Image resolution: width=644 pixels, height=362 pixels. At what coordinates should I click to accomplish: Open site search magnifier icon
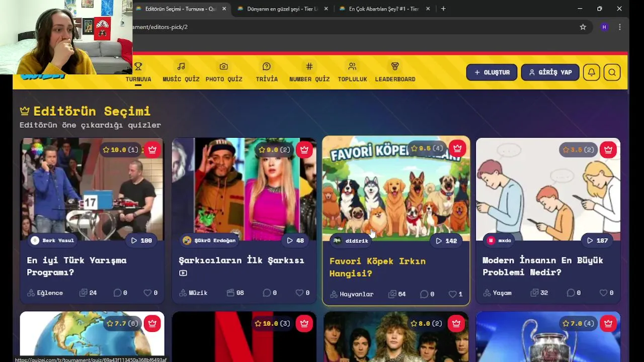click(612, 72)
